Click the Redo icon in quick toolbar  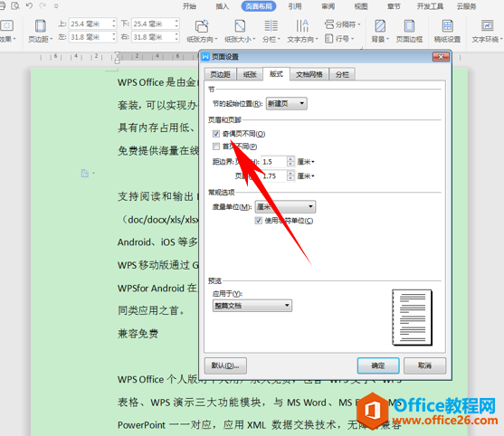[x=43, y=5]
